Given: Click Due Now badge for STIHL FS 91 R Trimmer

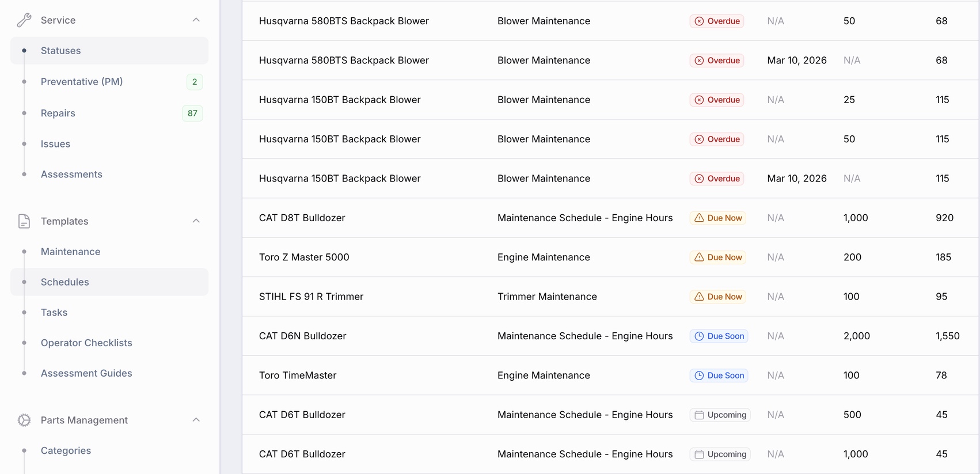Looking at the screenshot, I should pyautogui.click(x=718, y=297).
